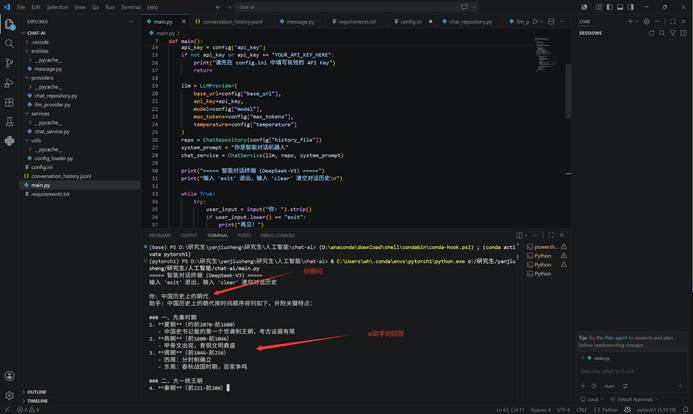Open the Extensions view

[9, 103]
